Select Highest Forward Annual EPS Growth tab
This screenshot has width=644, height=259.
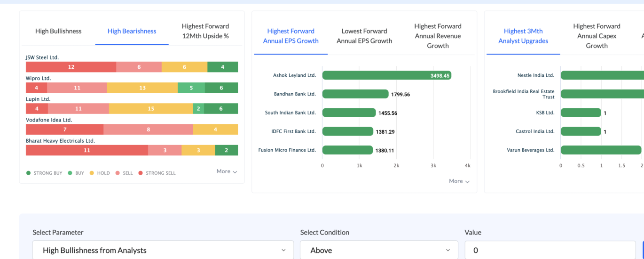coord(291,36)
